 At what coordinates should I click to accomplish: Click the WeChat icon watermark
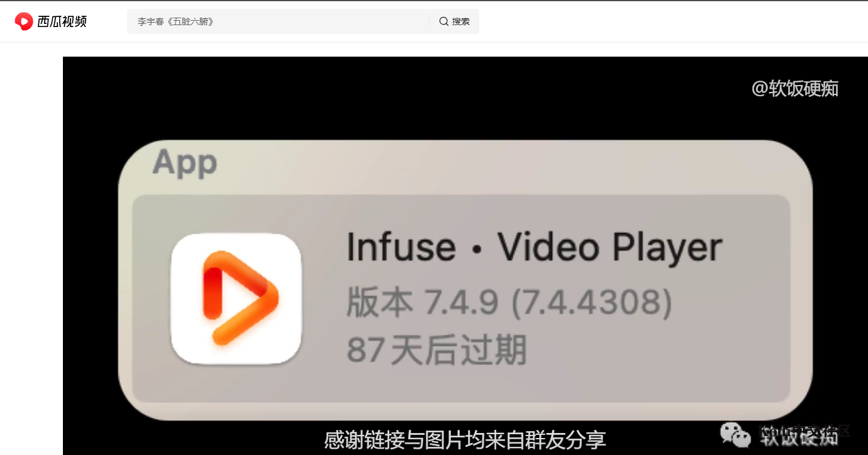[x=735, y=433]
